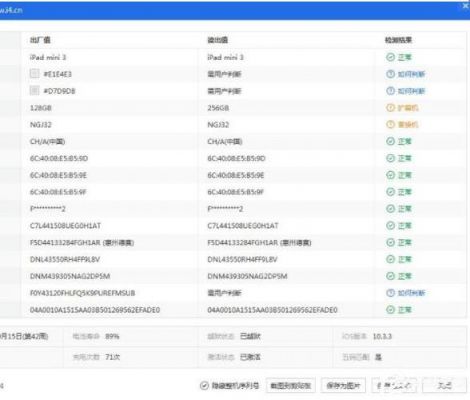The image size is (470, 400).
Task: Click the check icon in the DNM439305NAG2DP5M row
Action: (x=390, y=276)
